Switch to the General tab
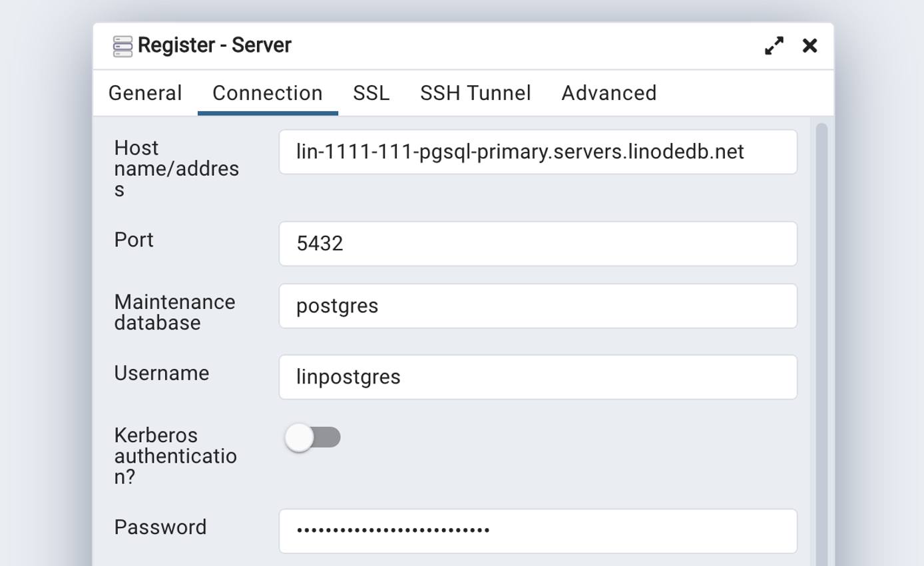This screenshot has height=566, width=924. tap(145, 93)
